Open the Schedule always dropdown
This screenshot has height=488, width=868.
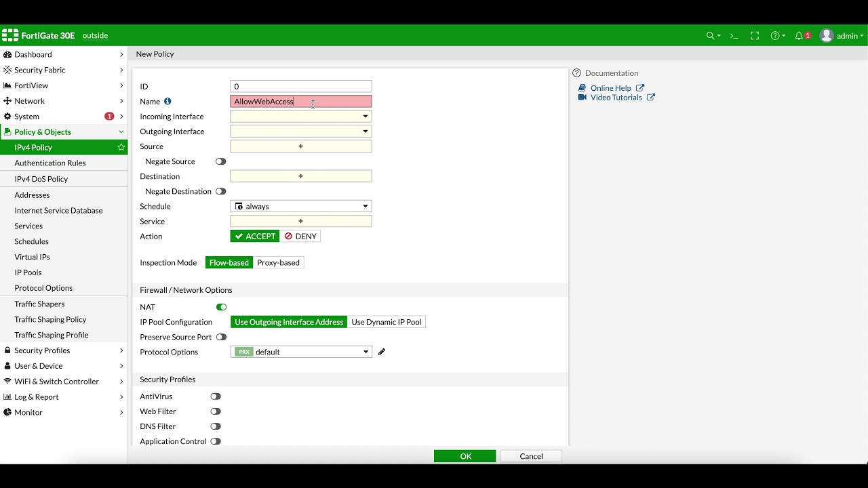(301, 206)
